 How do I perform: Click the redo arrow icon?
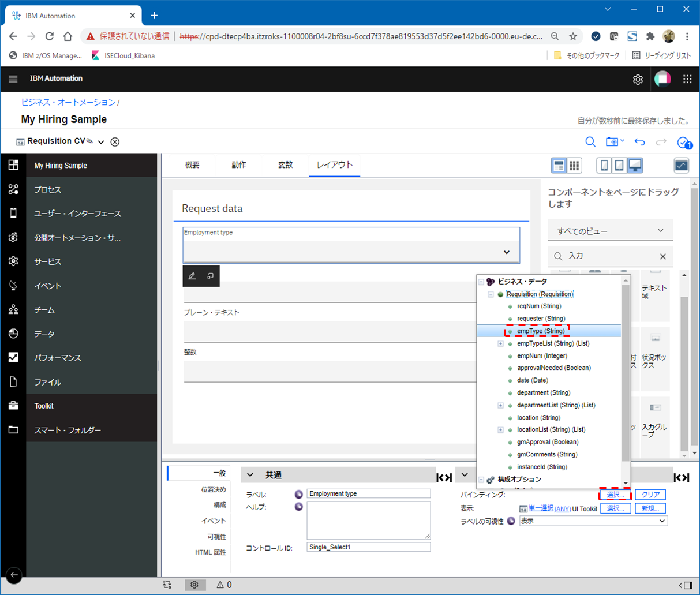coord(661,141)
